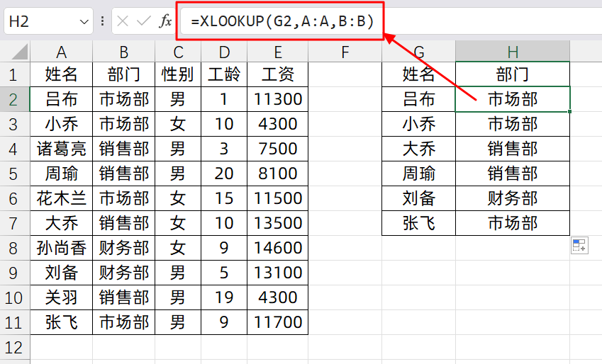Click cell D1 containing 工龄
This screenshot has width=602, height=364.
click(x=224, y=74)
